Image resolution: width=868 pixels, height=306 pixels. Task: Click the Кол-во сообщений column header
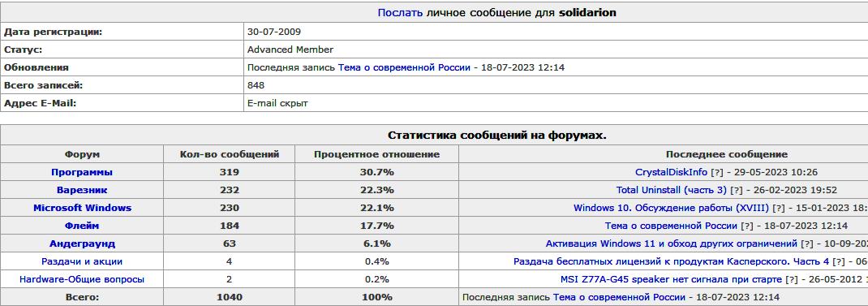pyautogui.click(x=230, y=154)
